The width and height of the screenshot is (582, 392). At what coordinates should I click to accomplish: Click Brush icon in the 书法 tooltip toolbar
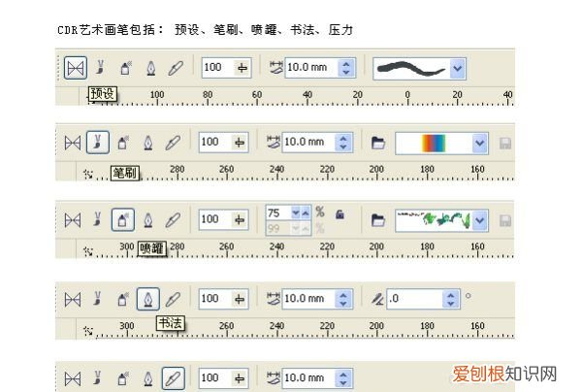pyautogui.click(x=97, y=299)
